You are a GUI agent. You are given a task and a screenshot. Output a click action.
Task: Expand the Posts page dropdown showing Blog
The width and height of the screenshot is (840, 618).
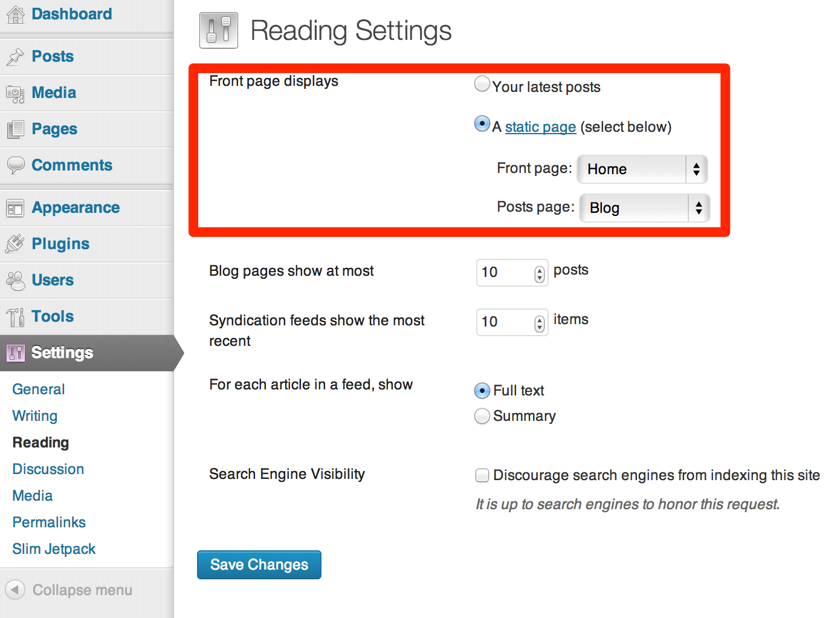coord(644,208)
